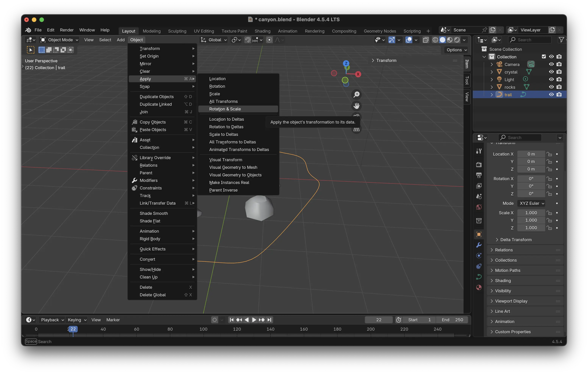Click the pan hand icon in viewport
This screenshot has height=374, width=588.
(357, 106)
